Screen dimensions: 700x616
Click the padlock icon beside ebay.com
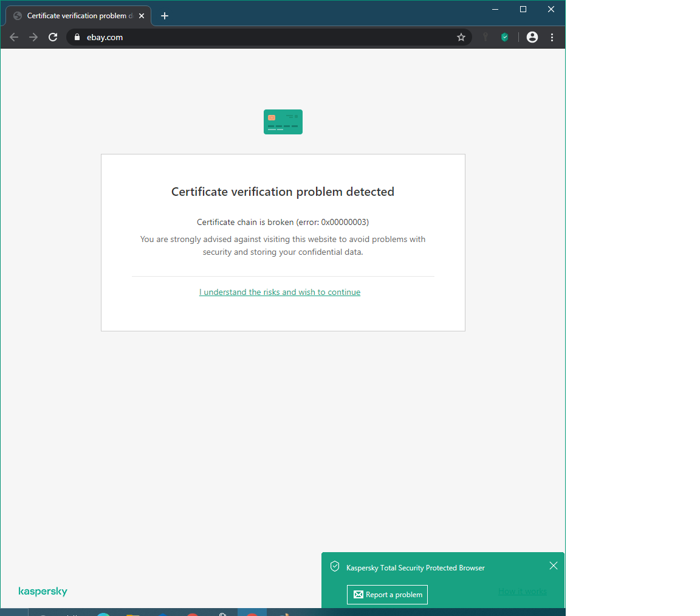[x=77, y=37]
